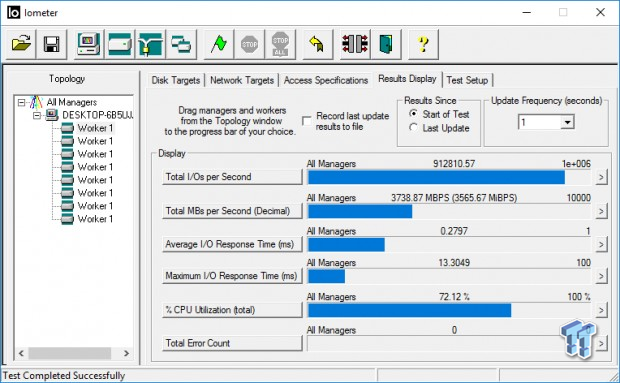This screenshot has height=383, width=620.
Task: Click the Maximum Response Time bar
Action: 449,276
